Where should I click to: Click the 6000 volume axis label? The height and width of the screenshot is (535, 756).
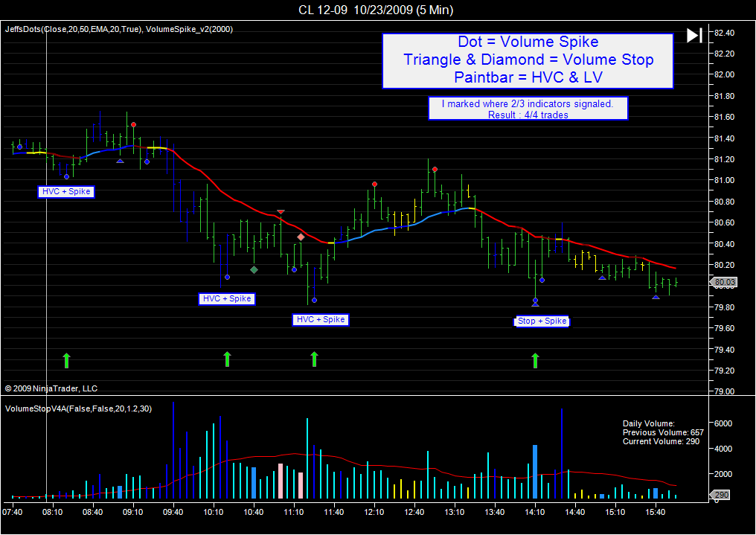pos(723,423)
